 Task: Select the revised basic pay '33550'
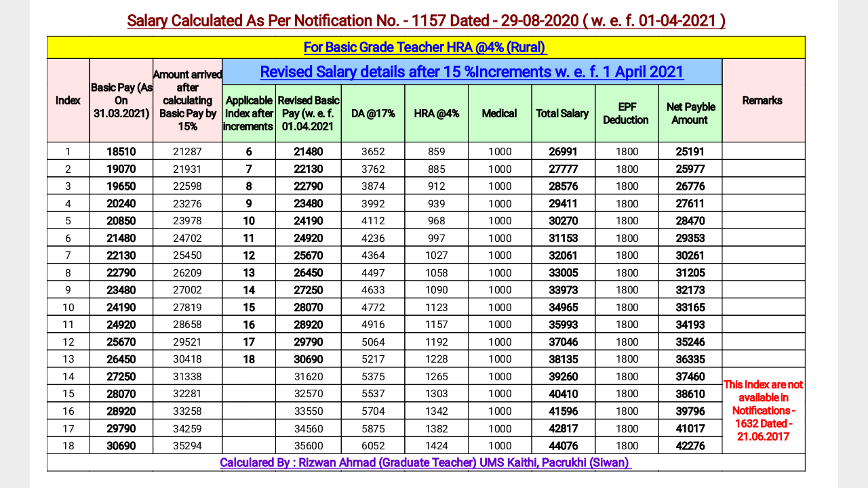(308, 411)
